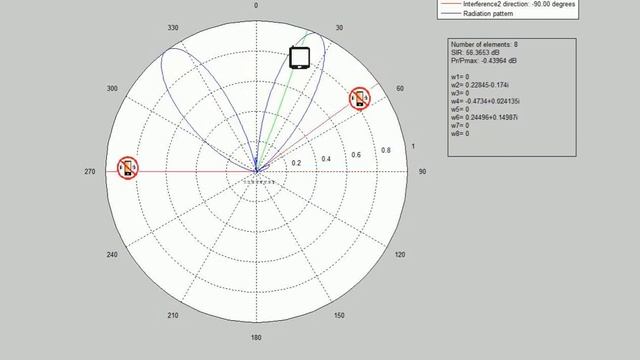This screenshot has width=640, height=360.
Task: Click the 'w8= 0' weight line
Action: pyautogui.click(x=460, y=133)
